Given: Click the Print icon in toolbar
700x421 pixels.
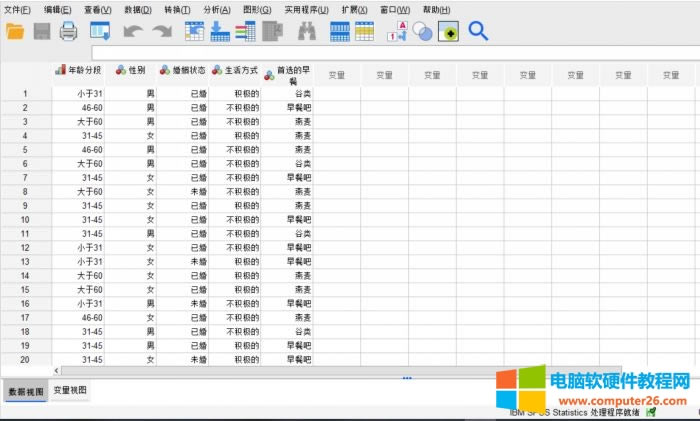Looking at the screenshot, I should (x=68, y=31).
